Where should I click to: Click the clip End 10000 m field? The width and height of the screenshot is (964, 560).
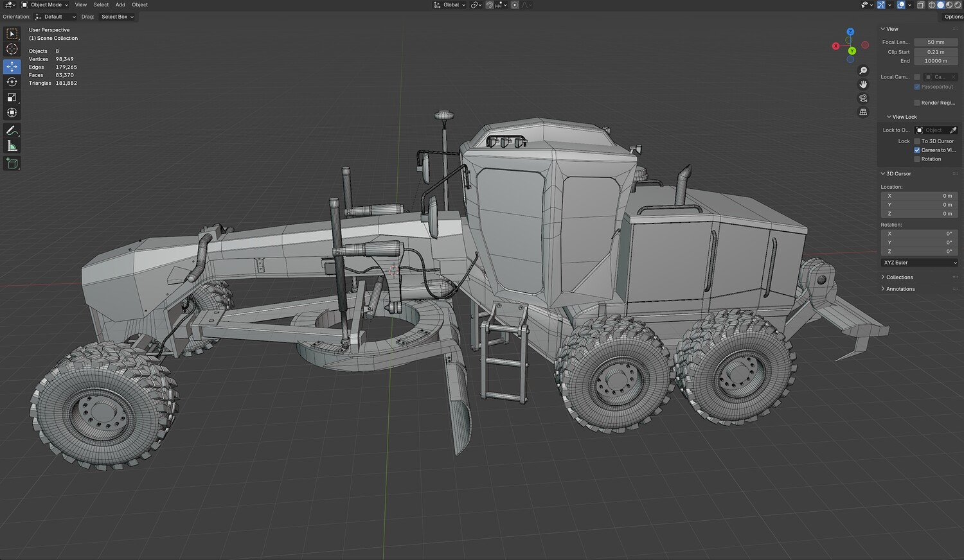click(x=936, y=61)
